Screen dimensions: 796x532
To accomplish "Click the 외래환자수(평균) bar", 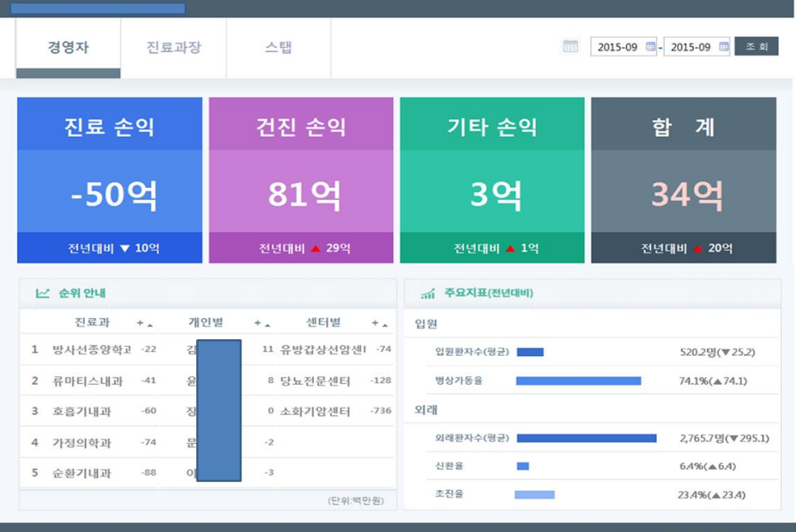I will [587, 438].
